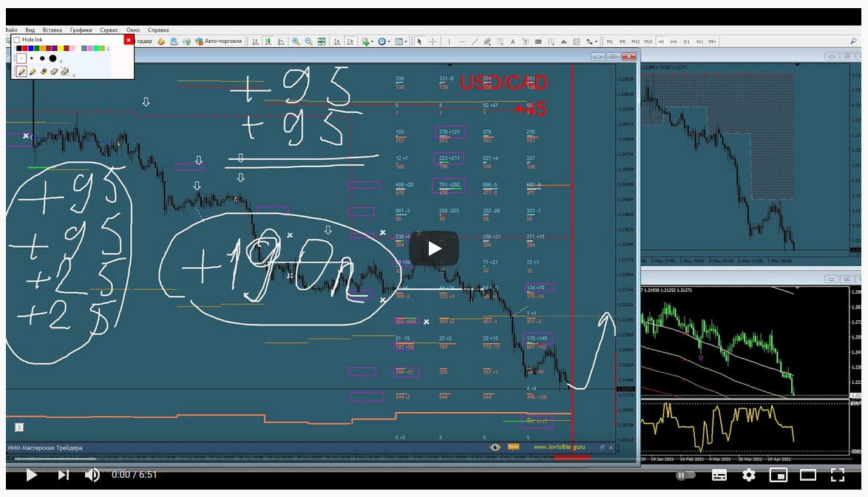Select MN timeframe
Viewport: 868px width, 497px height.
tap(712, 41)
